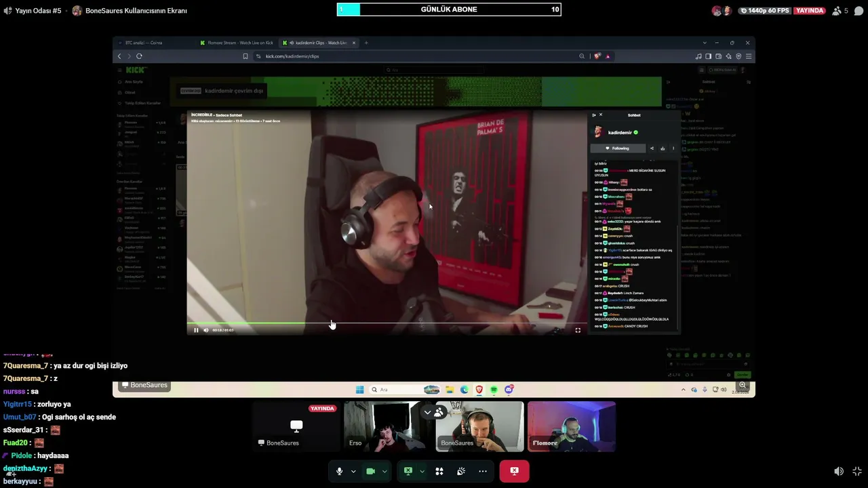Open stream quality 1440p 60 FPS label
Image resolution: width=868 pixels, height=488 pixels.
coord(765,11)
